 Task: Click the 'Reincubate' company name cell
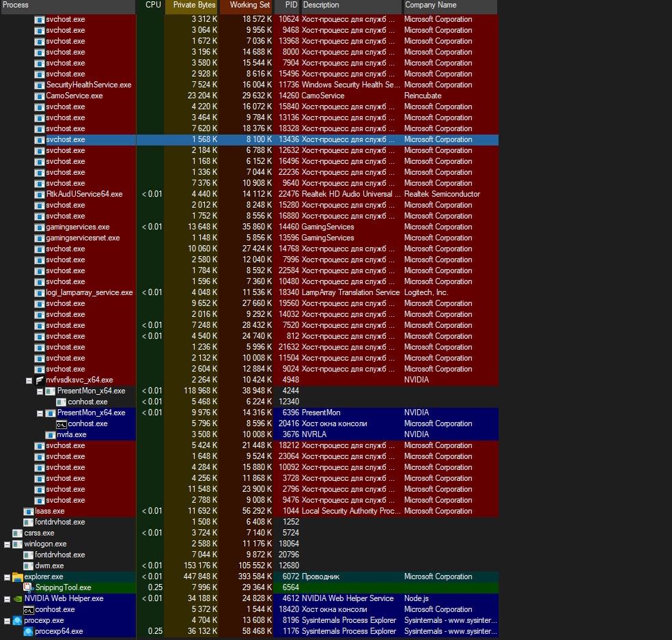[423, 96]
